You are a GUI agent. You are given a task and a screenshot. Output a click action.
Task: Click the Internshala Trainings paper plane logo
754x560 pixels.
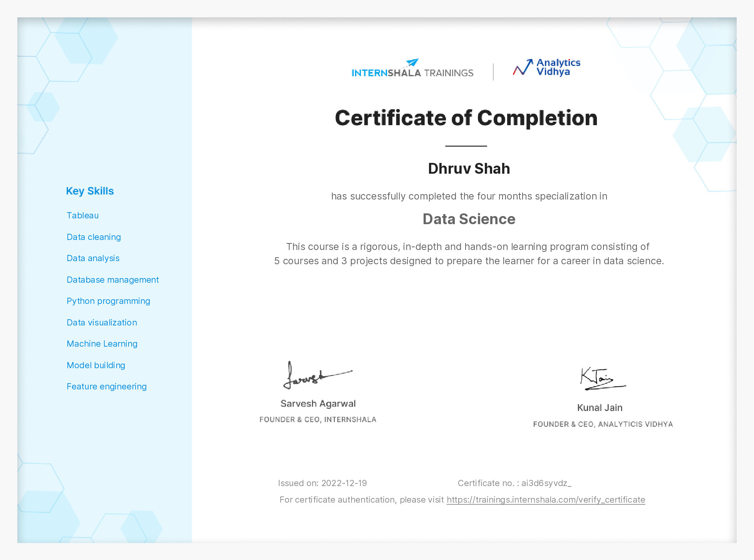[x=412, y=62]
